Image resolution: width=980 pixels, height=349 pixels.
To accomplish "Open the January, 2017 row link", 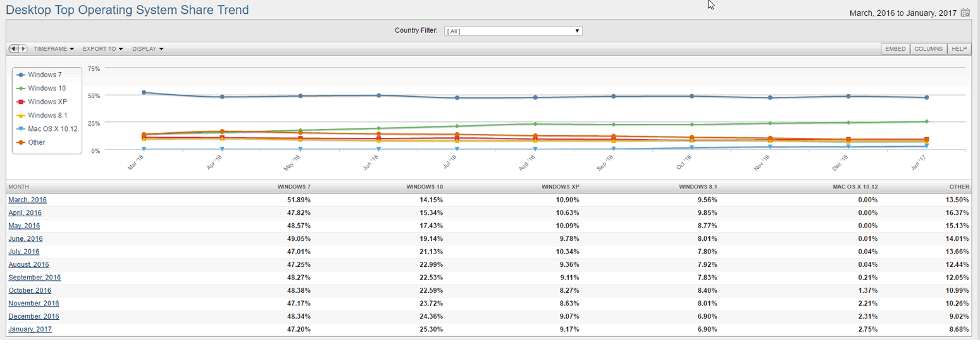I will (30, 329).
